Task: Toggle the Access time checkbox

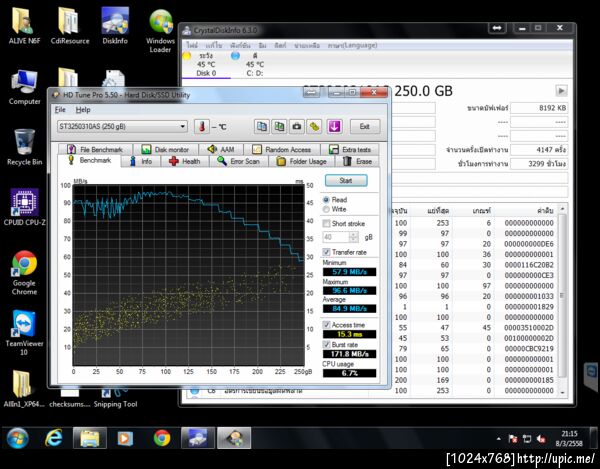Action: click(x=326, y=325)
